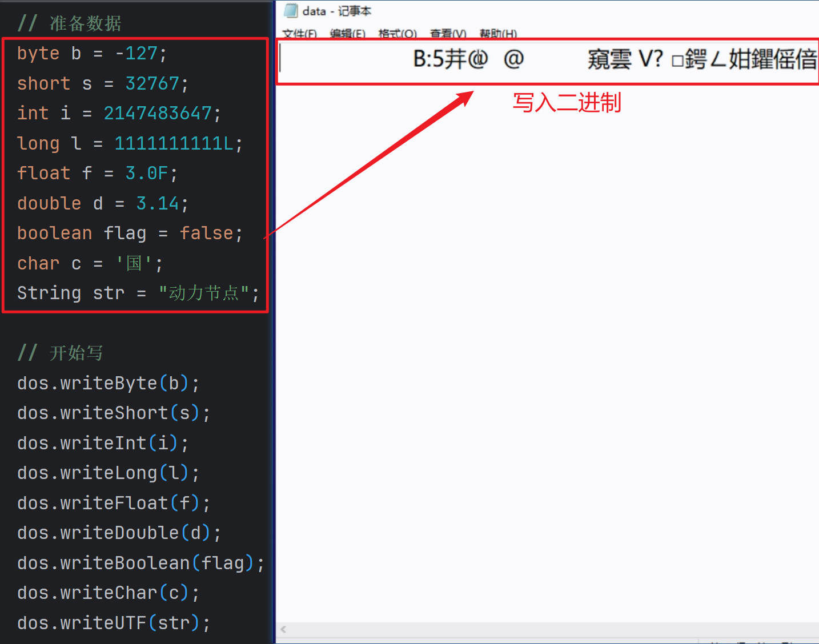Click the dos.writeBoolean(flag); code line
This screenshot has width=819, height=644.
(x=140, y=562)
